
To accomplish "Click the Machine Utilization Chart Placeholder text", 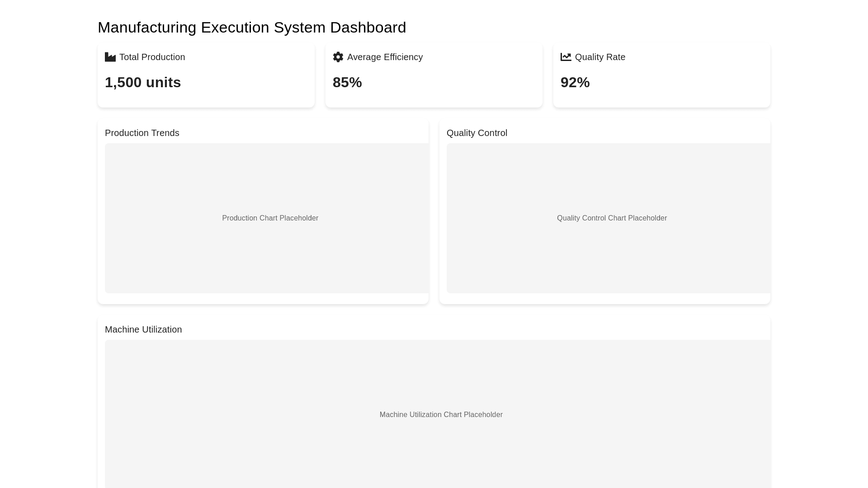I will coord(441,415).
